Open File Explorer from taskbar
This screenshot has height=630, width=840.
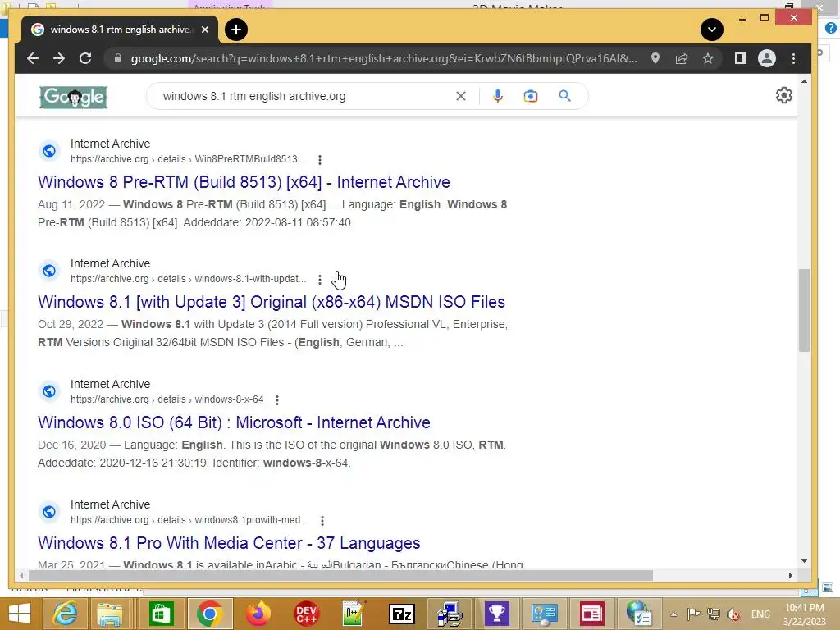click(111, 614)
